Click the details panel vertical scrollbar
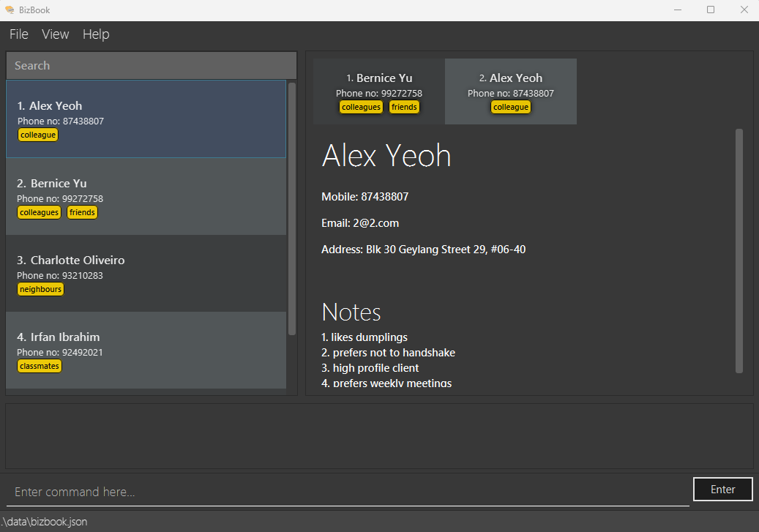 (739, 250)
